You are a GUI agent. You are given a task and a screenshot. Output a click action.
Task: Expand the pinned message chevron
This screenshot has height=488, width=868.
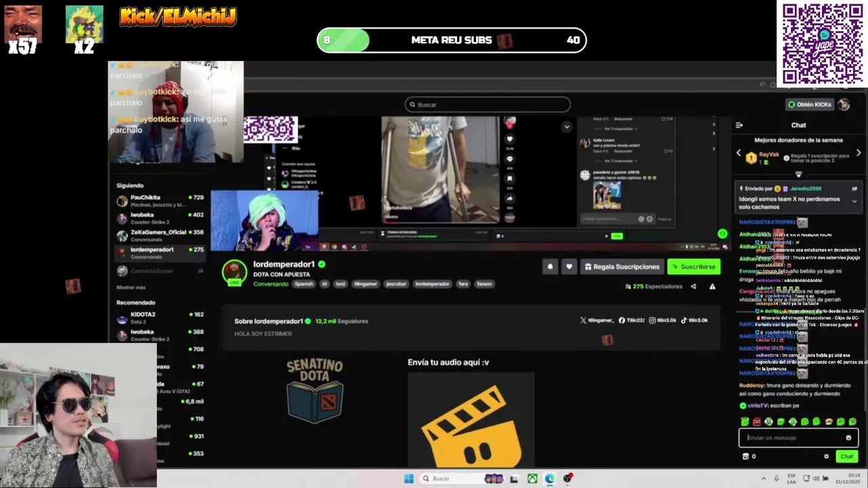[x=854, y=200]
